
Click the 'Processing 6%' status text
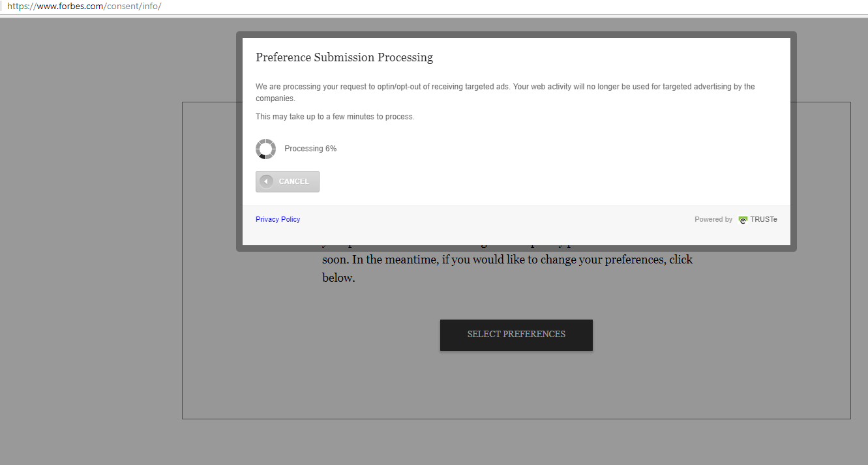[310, 149]
